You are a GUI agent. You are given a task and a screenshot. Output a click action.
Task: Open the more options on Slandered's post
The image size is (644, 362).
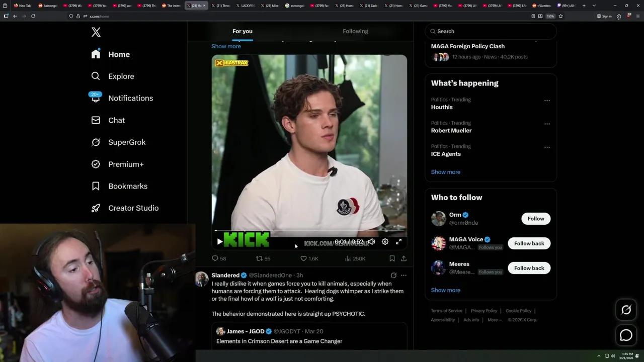tap(404, 276)
